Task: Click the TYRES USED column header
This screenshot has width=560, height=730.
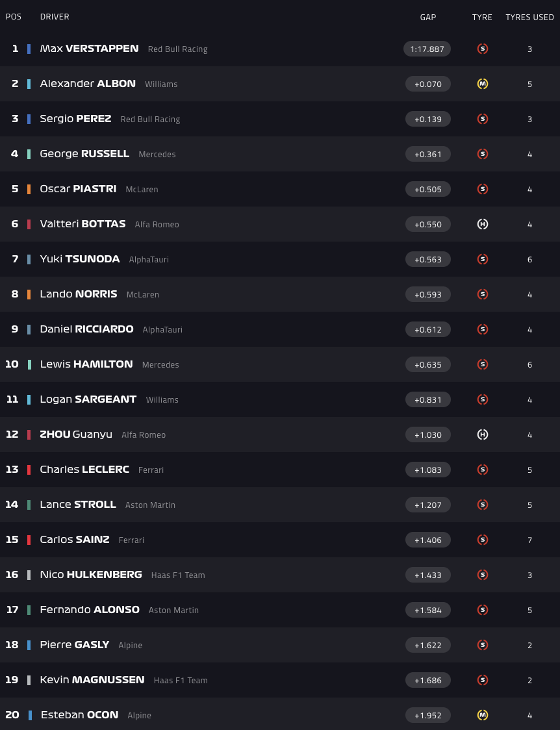Action: [529, 18]
